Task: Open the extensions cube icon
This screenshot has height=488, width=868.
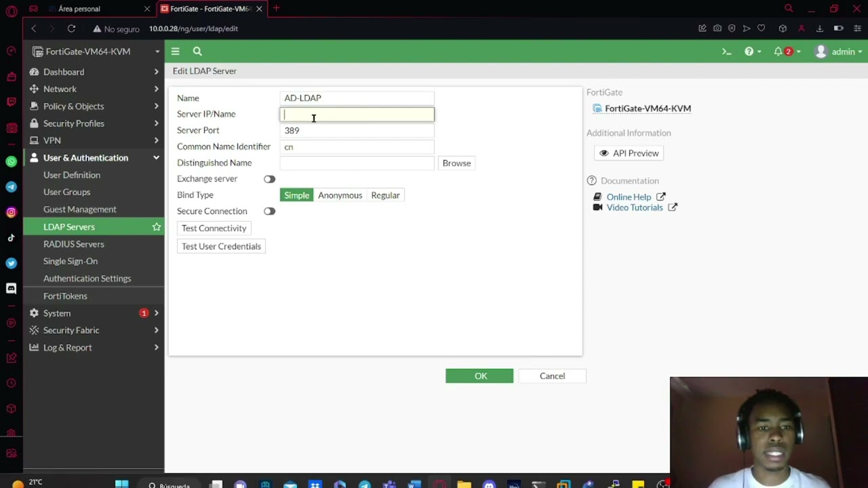Action: tap(783, 28)
